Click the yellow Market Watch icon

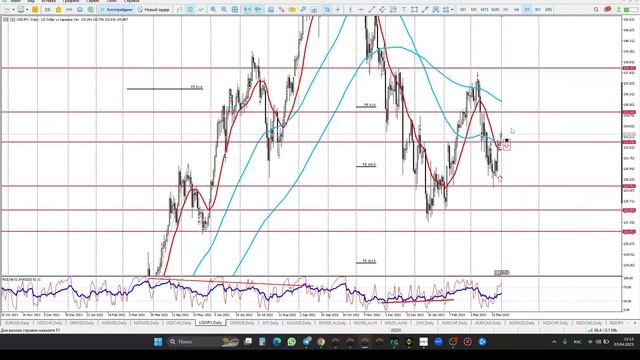pos(35,9)
